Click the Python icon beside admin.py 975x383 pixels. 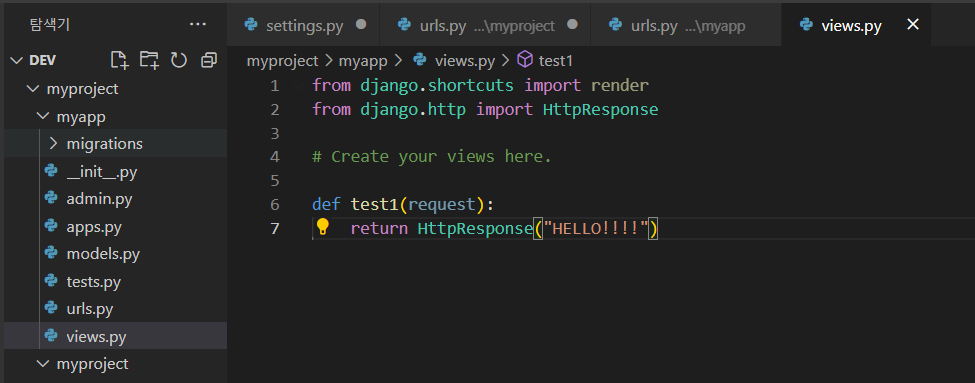[51, 198]
